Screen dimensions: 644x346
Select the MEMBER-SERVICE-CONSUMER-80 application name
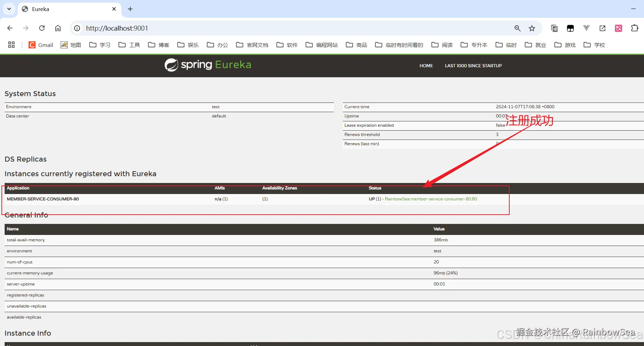[x=43, y=199]
